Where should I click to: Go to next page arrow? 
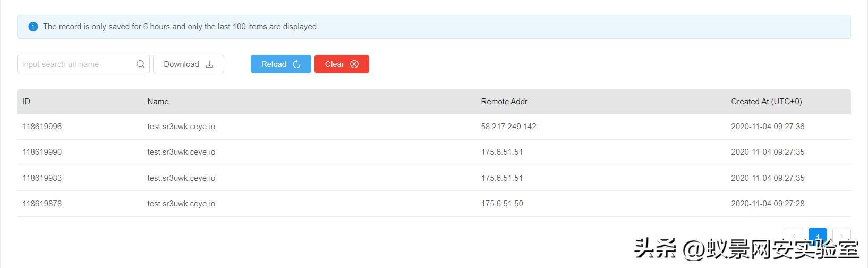pos(841,236)
